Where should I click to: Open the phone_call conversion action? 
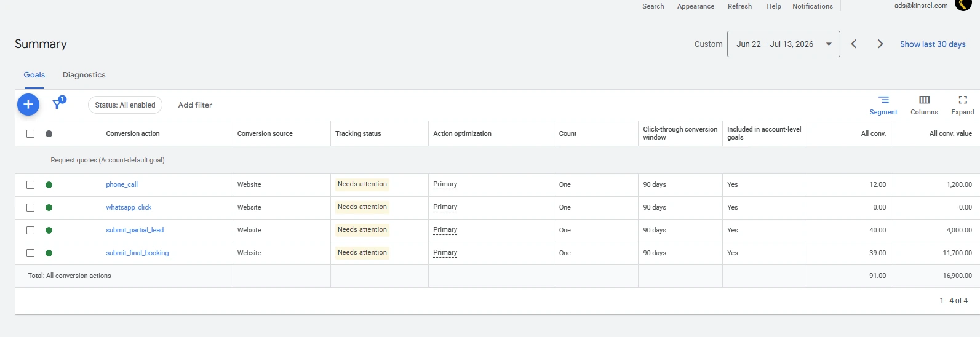click(x=122, y=184)
